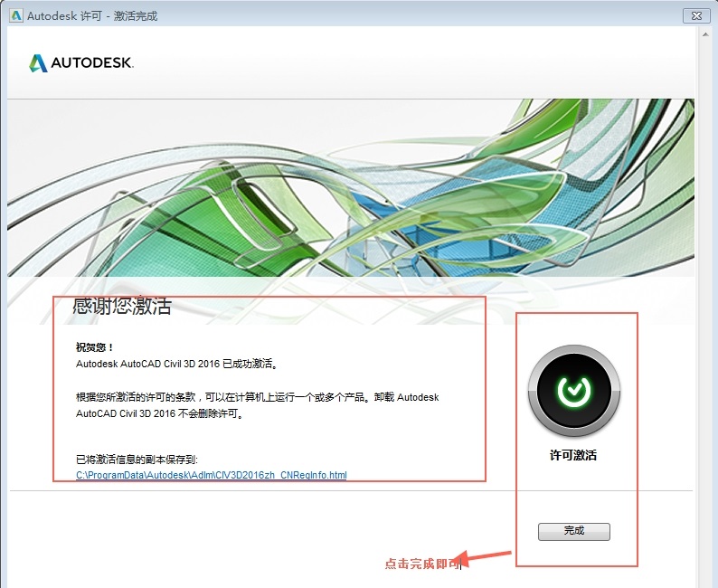718x588 pixels.
Task: Click the 完成 button
Action: tap(573, 531)
